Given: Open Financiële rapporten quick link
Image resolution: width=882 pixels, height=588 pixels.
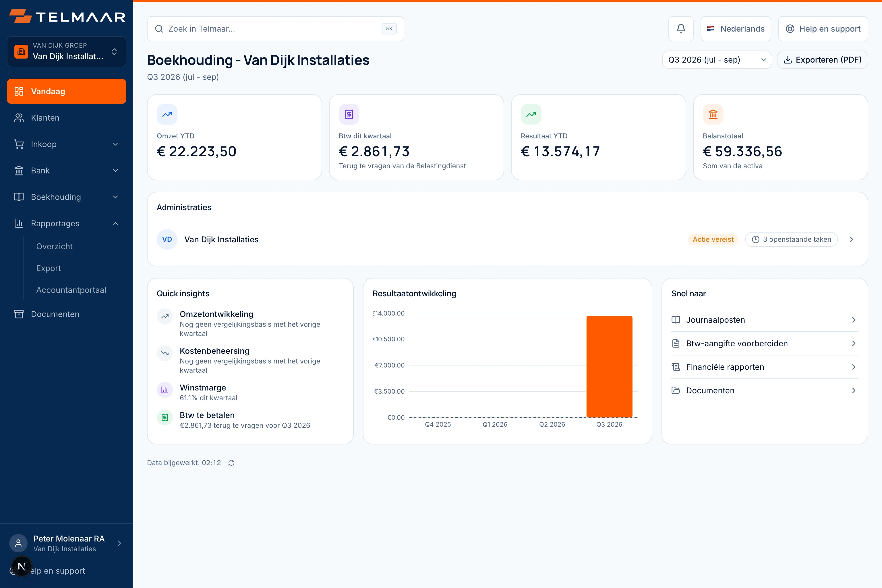Looking at the screenshot, I should point(765,367).
